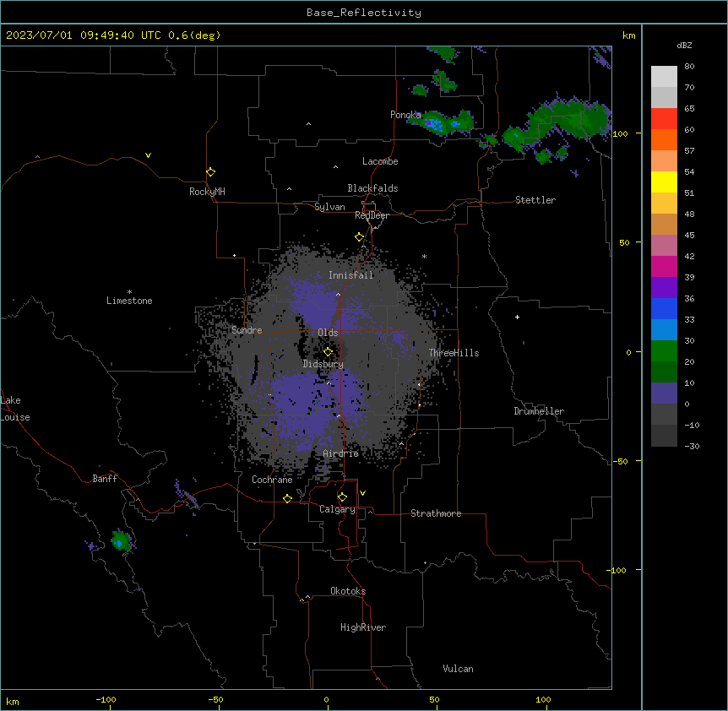728x711 pixels.
Task: Click the Sylvan town label
Action: click(x=329, y=207)
